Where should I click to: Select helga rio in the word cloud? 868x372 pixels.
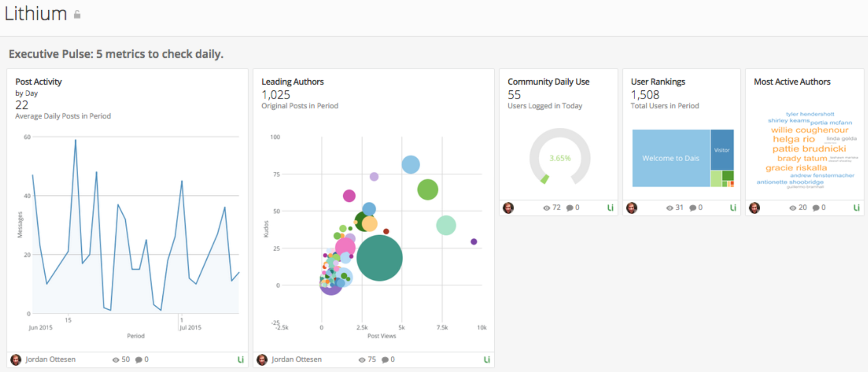click(794, 139)
